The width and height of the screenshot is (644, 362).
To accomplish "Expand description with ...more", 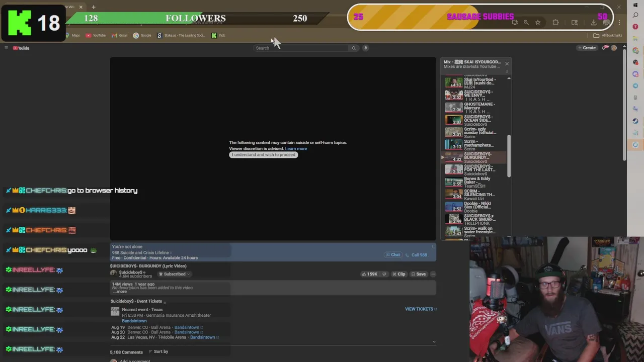I will coord(120,292).
